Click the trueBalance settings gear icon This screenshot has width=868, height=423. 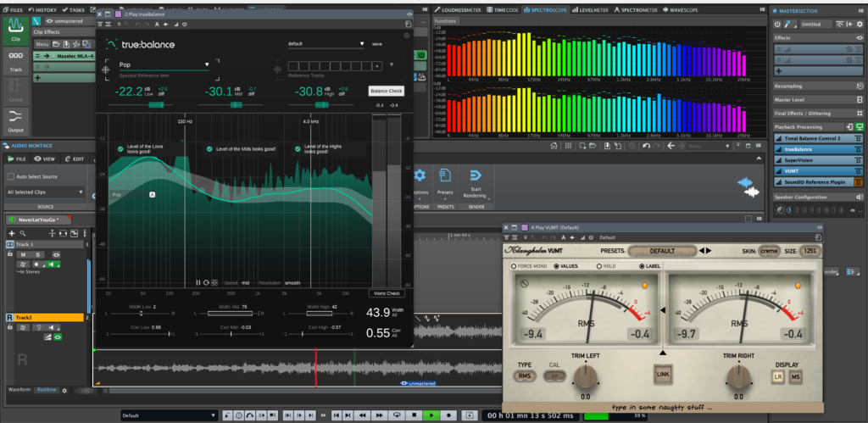click(x=408, y=36)
